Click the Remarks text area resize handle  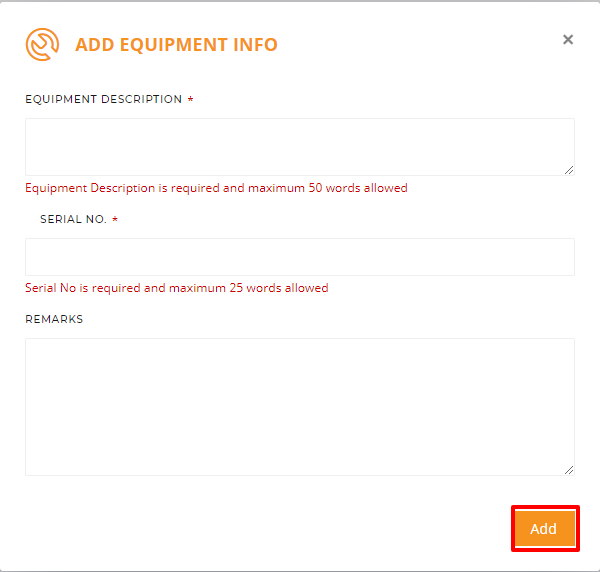pos(569,470)
